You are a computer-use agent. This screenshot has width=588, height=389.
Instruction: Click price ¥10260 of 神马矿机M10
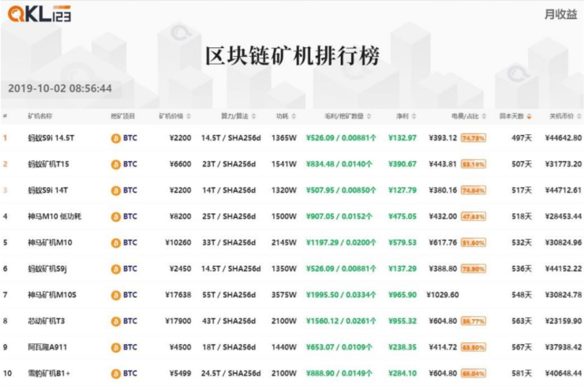(x=178, y=243)
